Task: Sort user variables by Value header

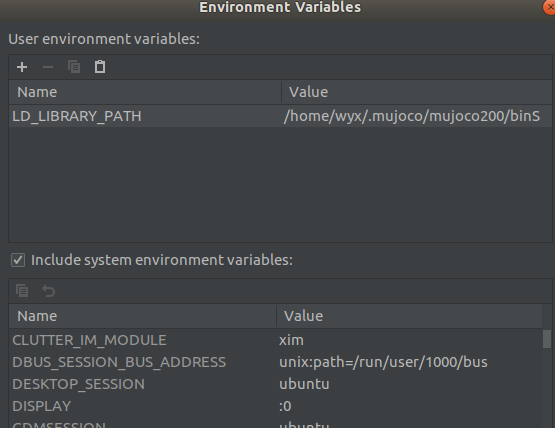Action: tap(417, 92)
